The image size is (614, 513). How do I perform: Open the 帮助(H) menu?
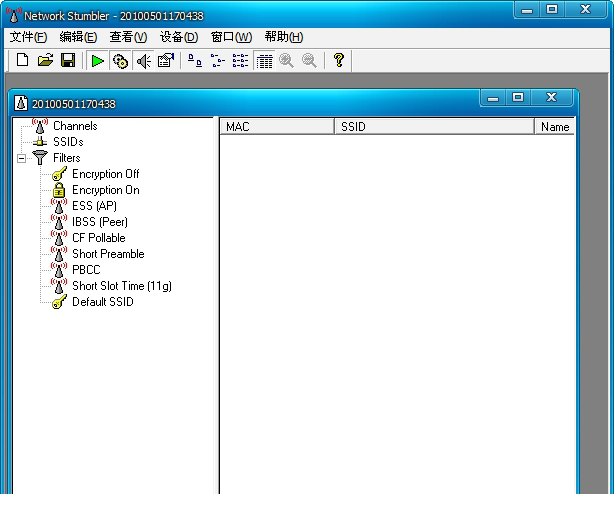284,37
